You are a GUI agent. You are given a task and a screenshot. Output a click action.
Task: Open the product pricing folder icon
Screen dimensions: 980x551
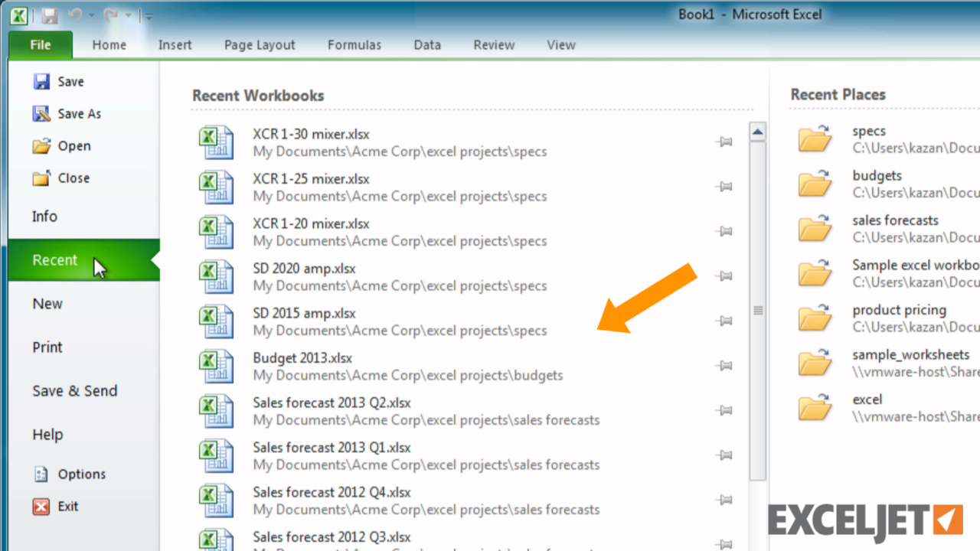815,318
